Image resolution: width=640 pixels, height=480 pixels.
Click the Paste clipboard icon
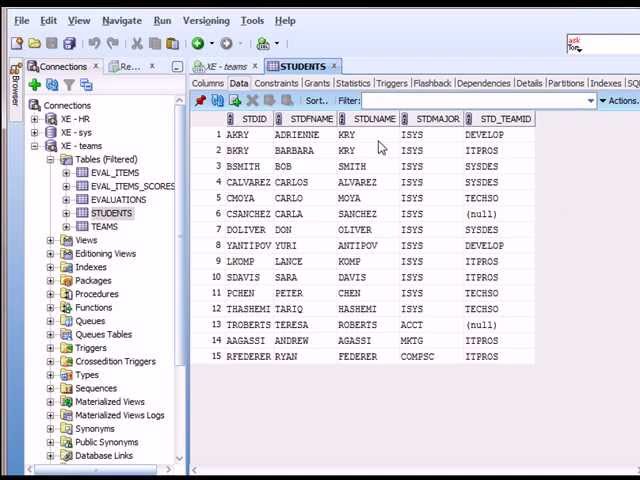(172, 43)
